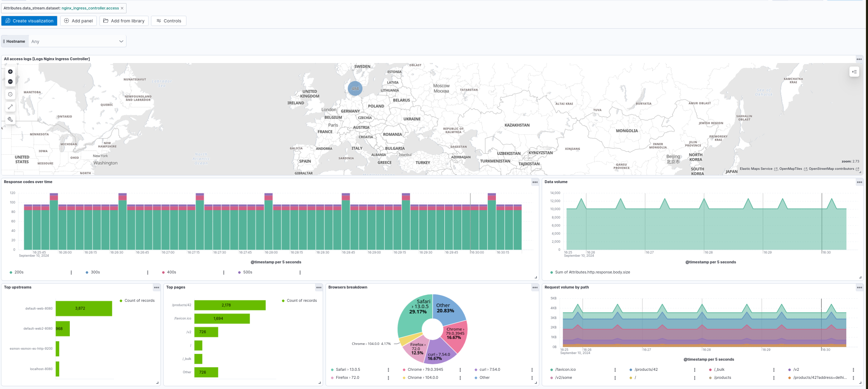Viewport: 868px width, 389px height.
Task: Zoom in on the map
Action: tap(10, 72)
